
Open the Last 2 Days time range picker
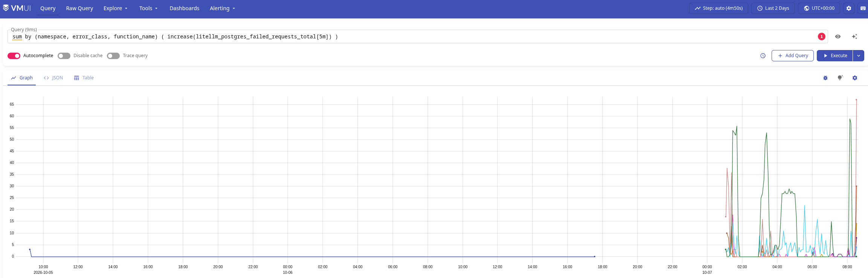(x=773, y=8)
